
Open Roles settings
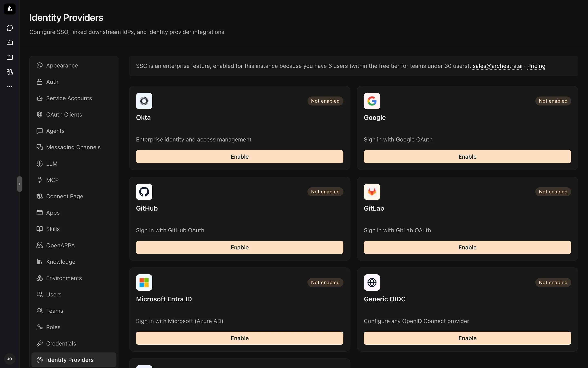74,327
